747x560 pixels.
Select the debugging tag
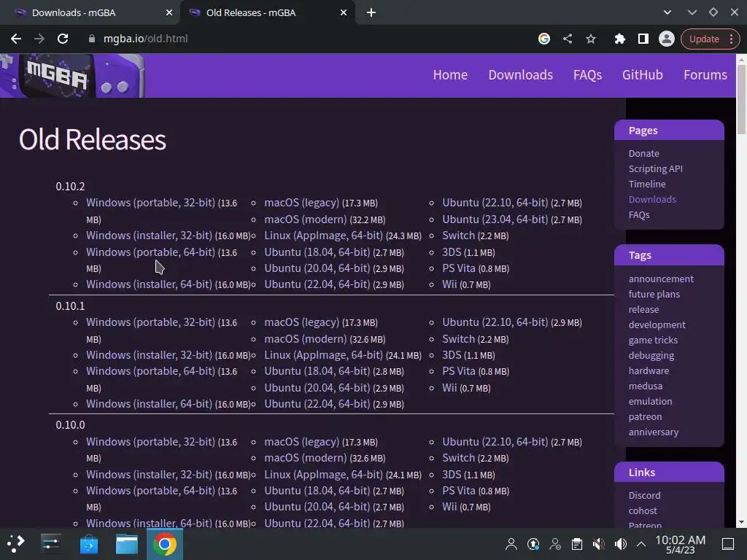point(651,355)
